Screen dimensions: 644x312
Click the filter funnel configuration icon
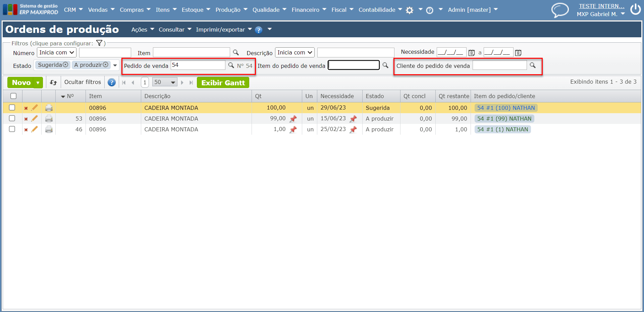(x=99, y=43)
